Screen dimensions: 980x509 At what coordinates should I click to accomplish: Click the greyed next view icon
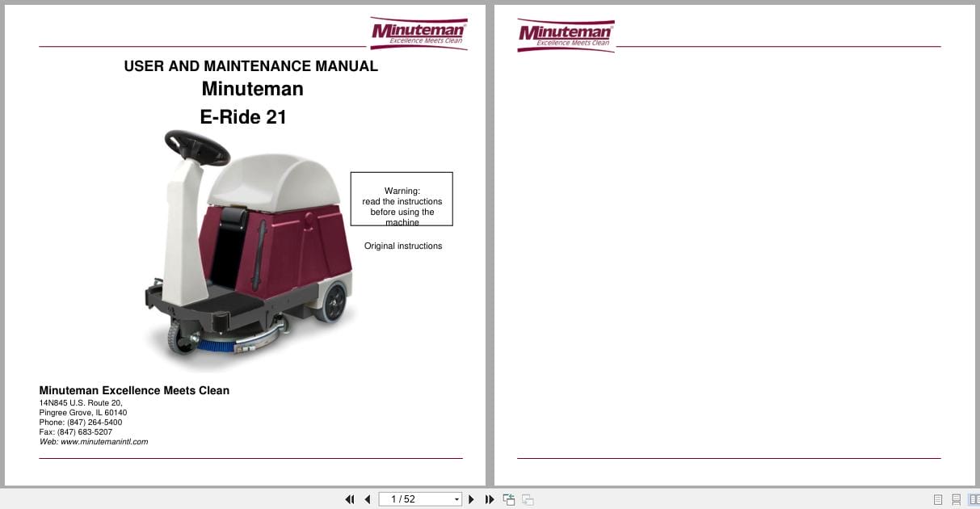click(526, 499)
